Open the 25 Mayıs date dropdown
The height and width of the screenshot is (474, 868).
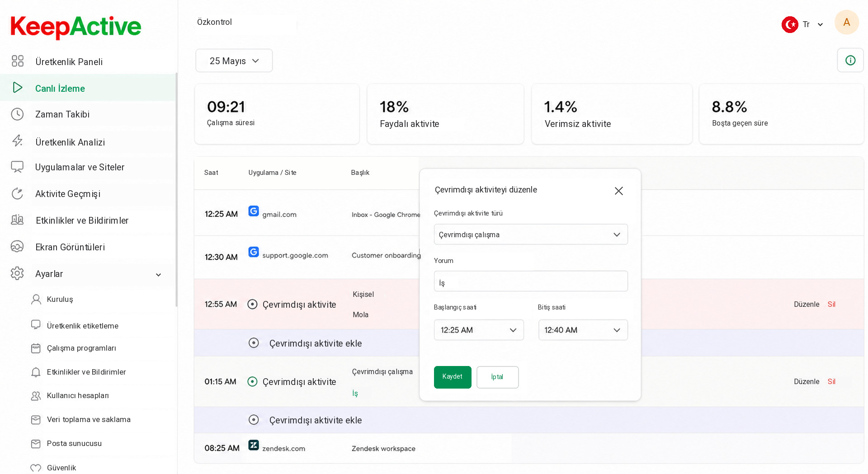[234, 61]
